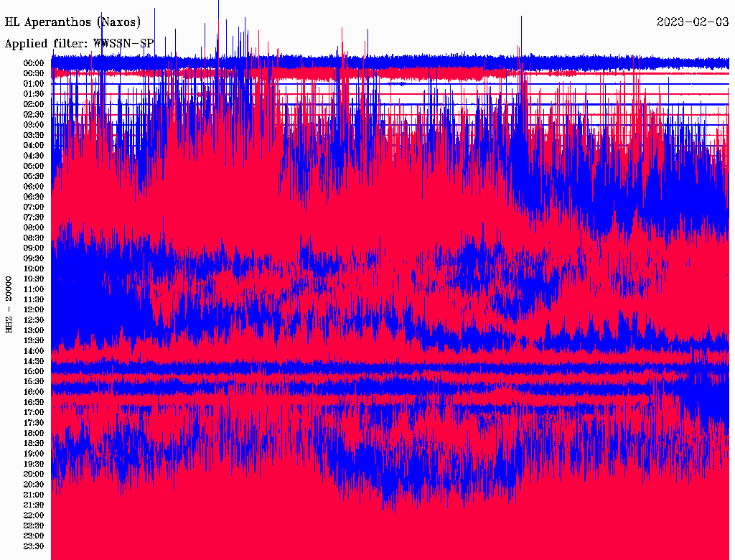Screen dimensions: 735x560
Task: Click the 11:00 time label
Action: (34, 289)
